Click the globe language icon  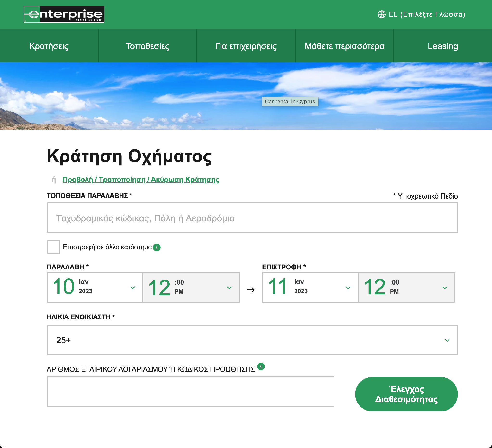click(382, 14)
